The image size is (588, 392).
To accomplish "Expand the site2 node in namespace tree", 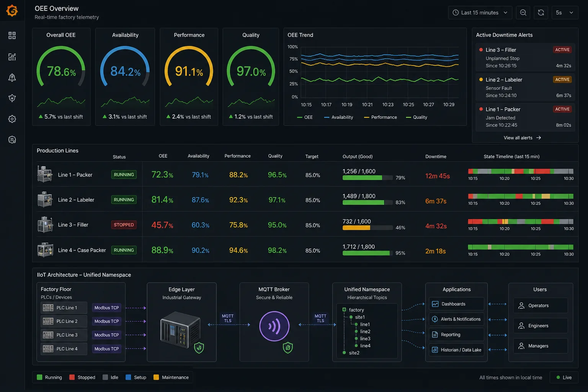I will coord(351,353).
